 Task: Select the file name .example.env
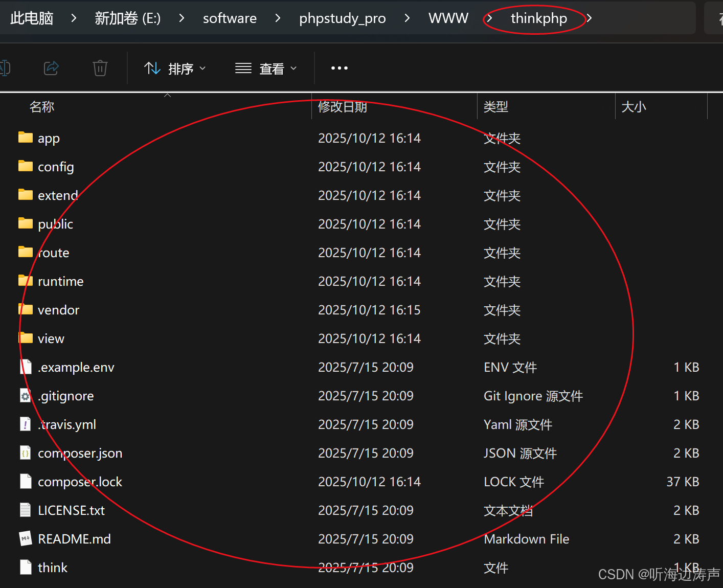click(76, 367)
